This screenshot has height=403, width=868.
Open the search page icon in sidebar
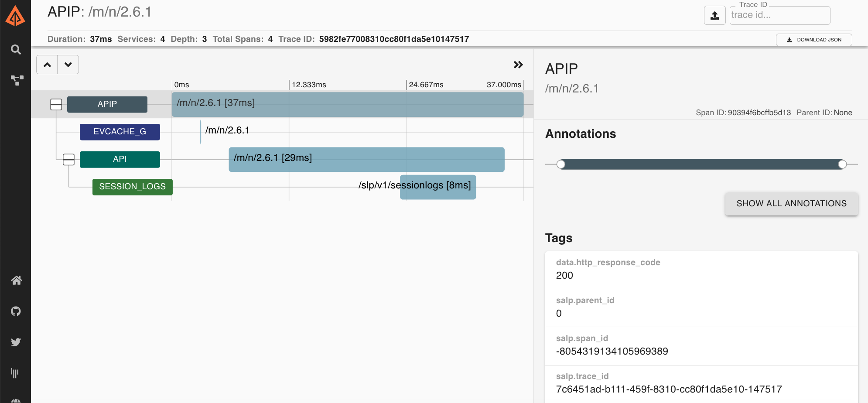(16, 50)
